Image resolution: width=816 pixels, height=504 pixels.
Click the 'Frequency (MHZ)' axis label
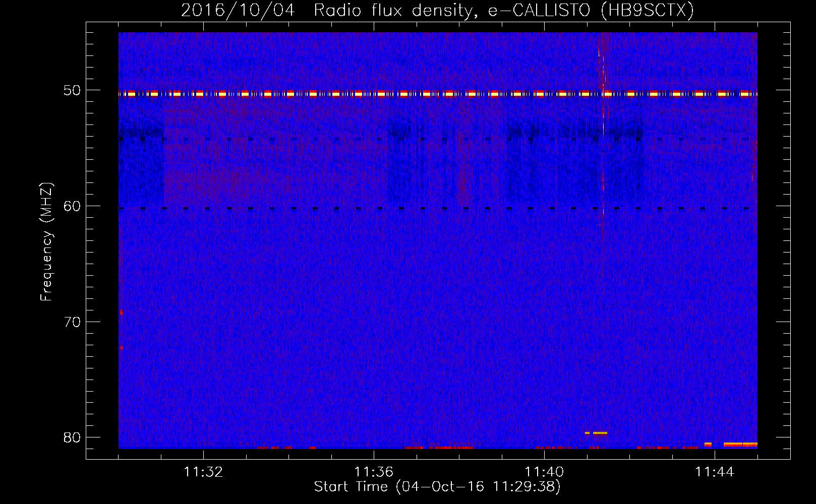pyautogui.click(x=46, y=242)
